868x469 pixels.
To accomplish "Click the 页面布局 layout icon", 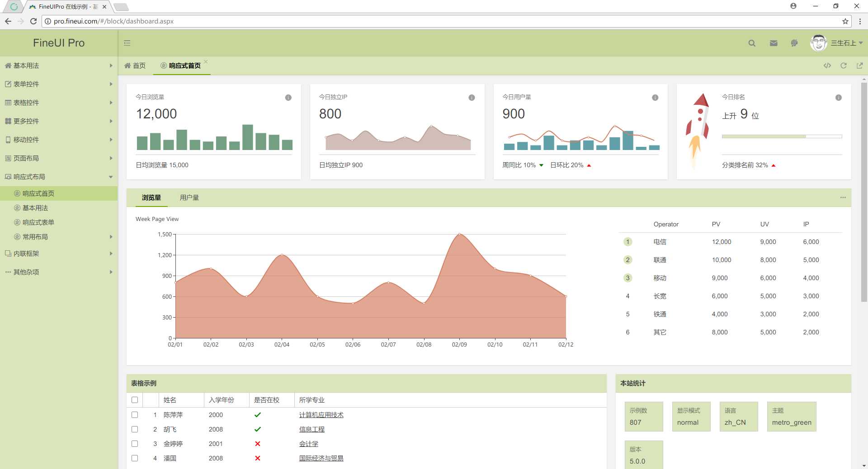I will pos(8,158).
